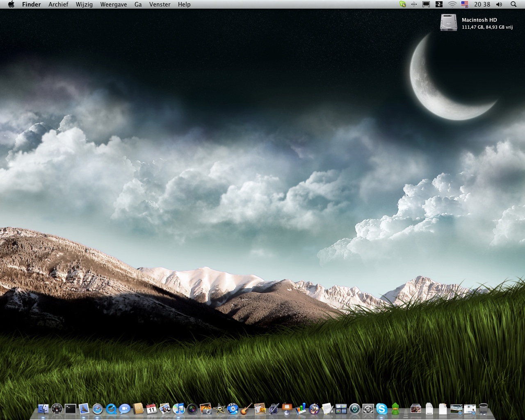525x420 pixels.
Task: Open US flag input source menu
Action: (465, 4)
